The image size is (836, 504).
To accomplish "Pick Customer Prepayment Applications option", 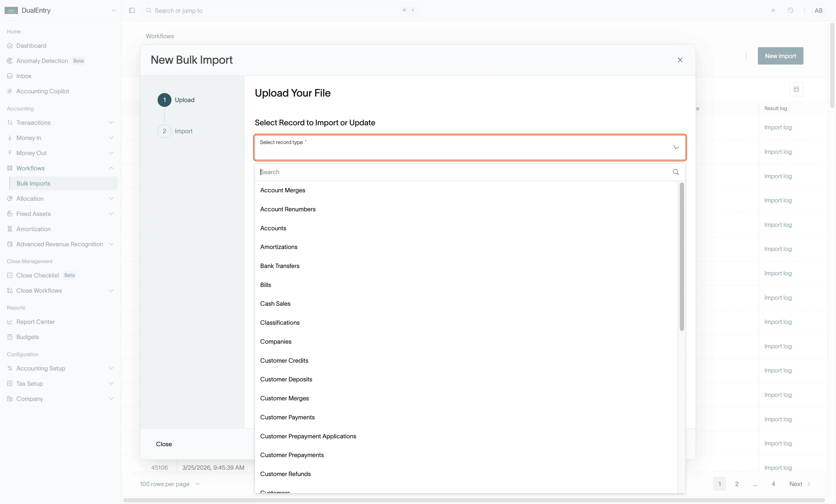I will 466,436.
